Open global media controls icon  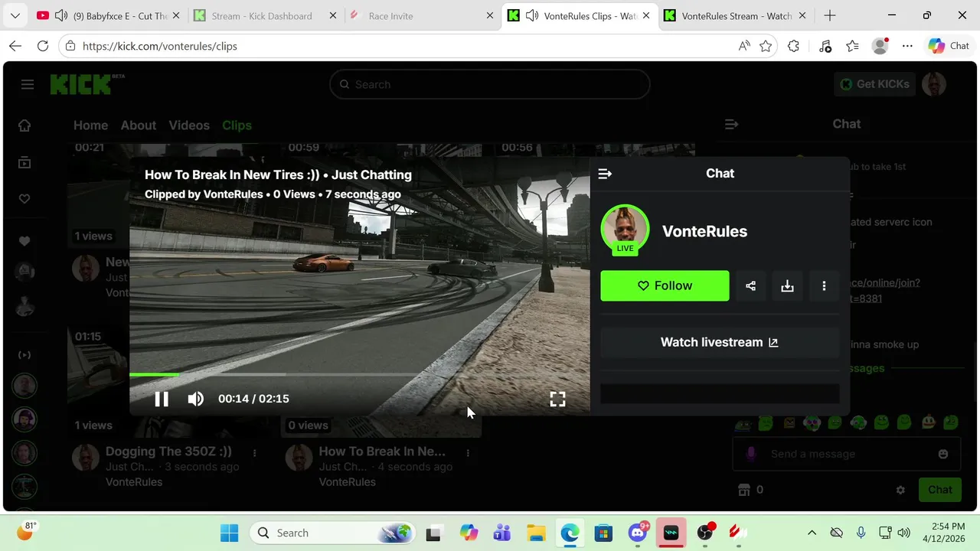pos(825,46)
